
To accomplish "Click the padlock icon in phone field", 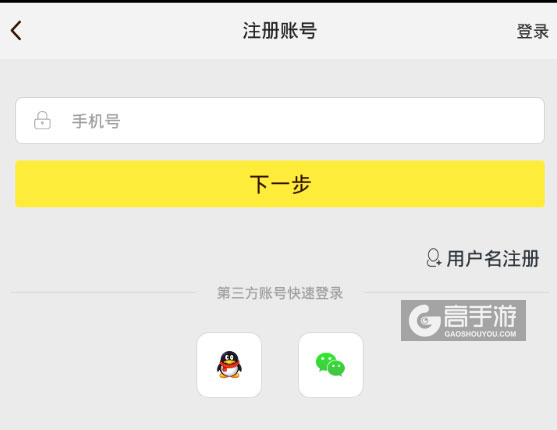I will pos(42,120).
